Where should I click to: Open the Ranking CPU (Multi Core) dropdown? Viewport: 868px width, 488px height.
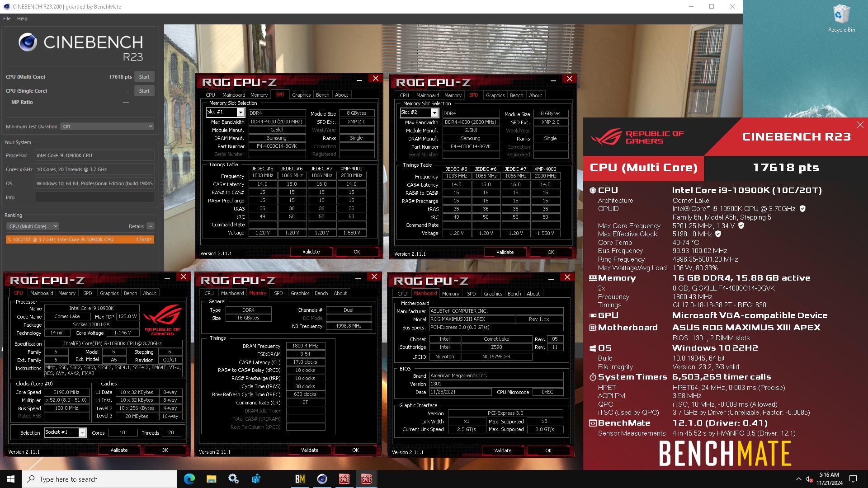(33, 226)
